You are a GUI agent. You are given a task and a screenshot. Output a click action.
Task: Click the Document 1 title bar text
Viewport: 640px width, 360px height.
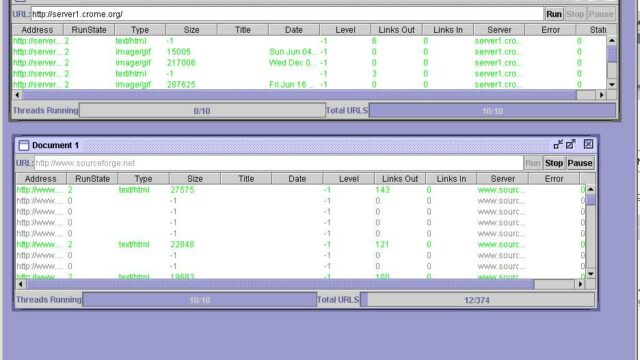[55, 145]
